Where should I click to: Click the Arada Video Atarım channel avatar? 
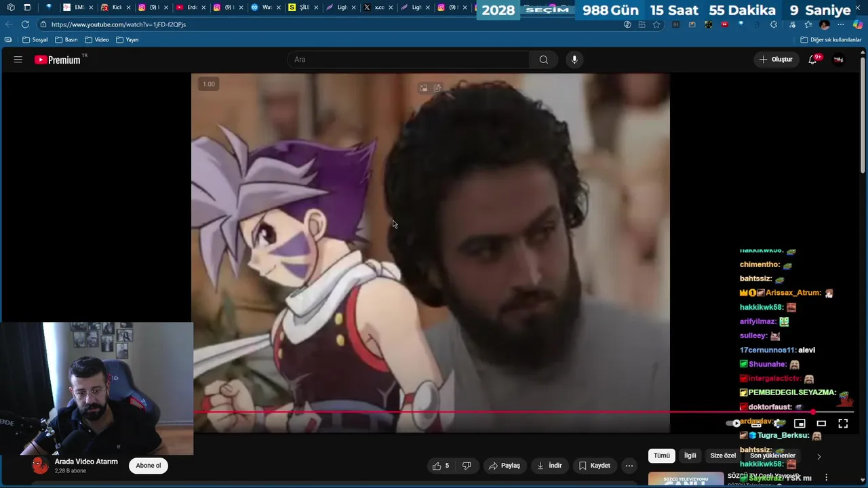click(x=41, y=466)
